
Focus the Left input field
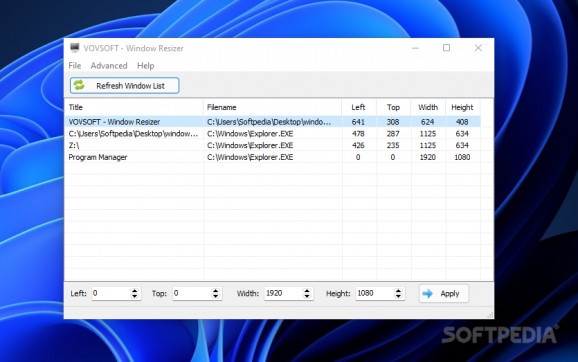pos(111,293)
